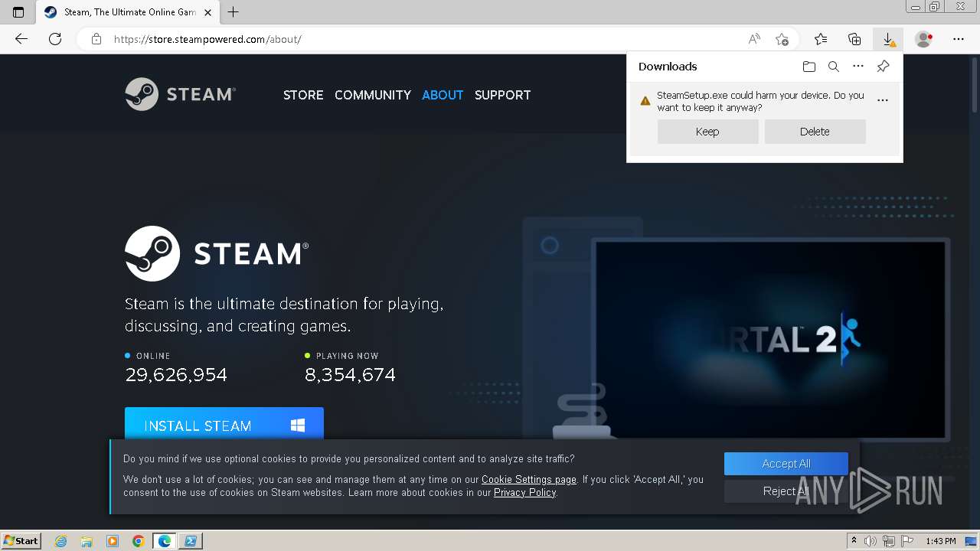This screenshot has height=551, width=980.
Task: Open File Explorer from the taskbar
Action: tap(87, 541)
